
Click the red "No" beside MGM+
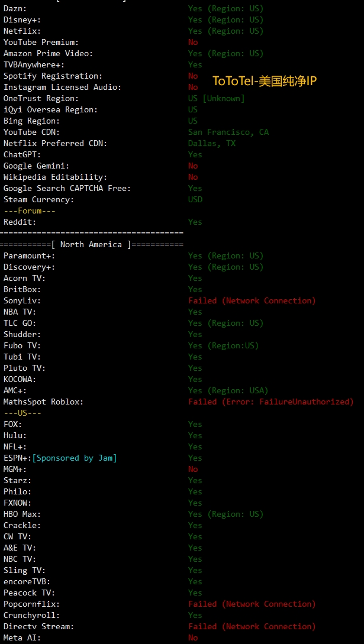[x=193, y=469]
